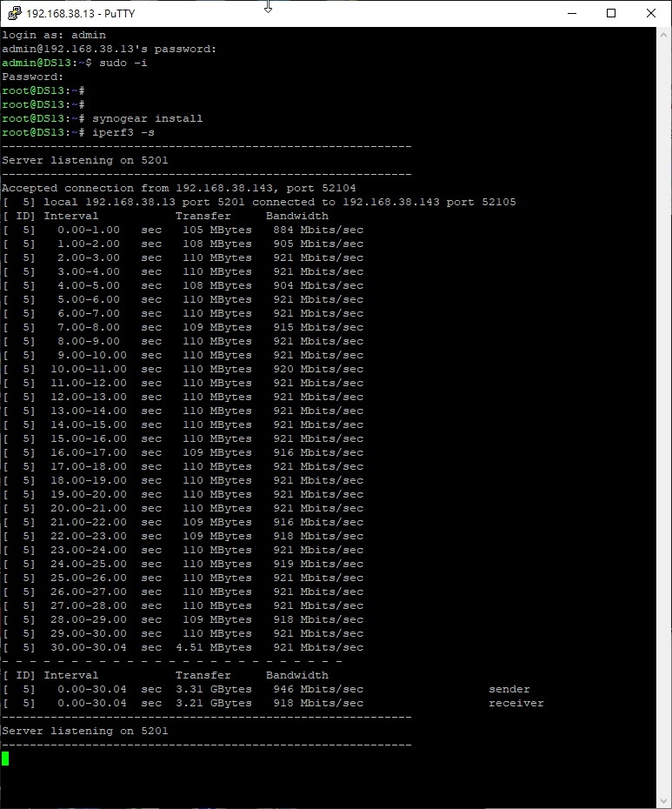Viewport: 672px width, 809px height.
Task: Click the '946 Mbits/sec' sender bandwidth
Action: click(318, 690)
